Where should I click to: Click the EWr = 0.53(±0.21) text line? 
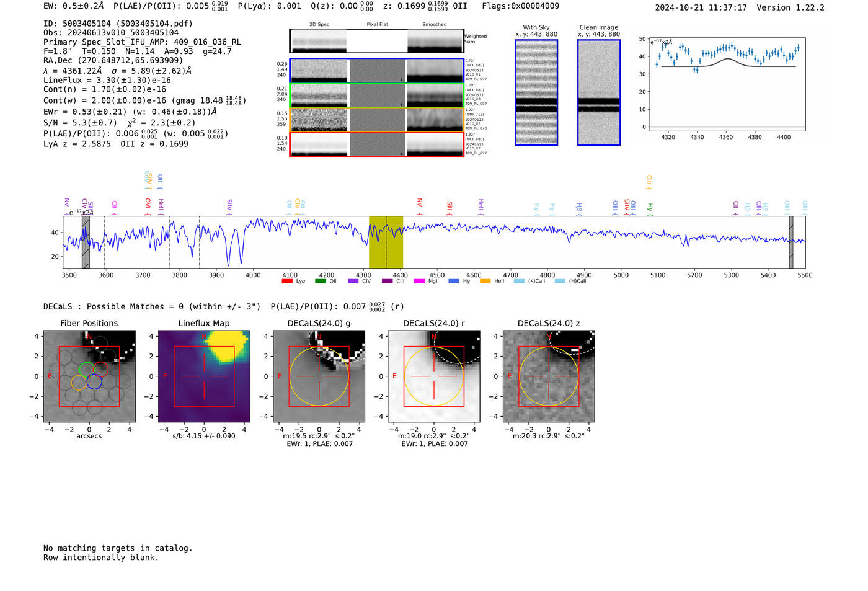coord(130,112)
